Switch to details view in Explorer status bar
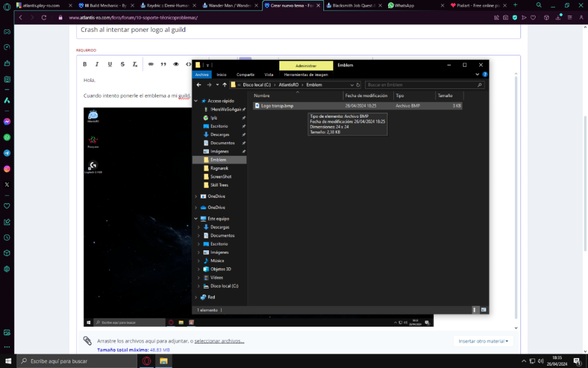This screenshot has height=368, width=588. point(475,310)
